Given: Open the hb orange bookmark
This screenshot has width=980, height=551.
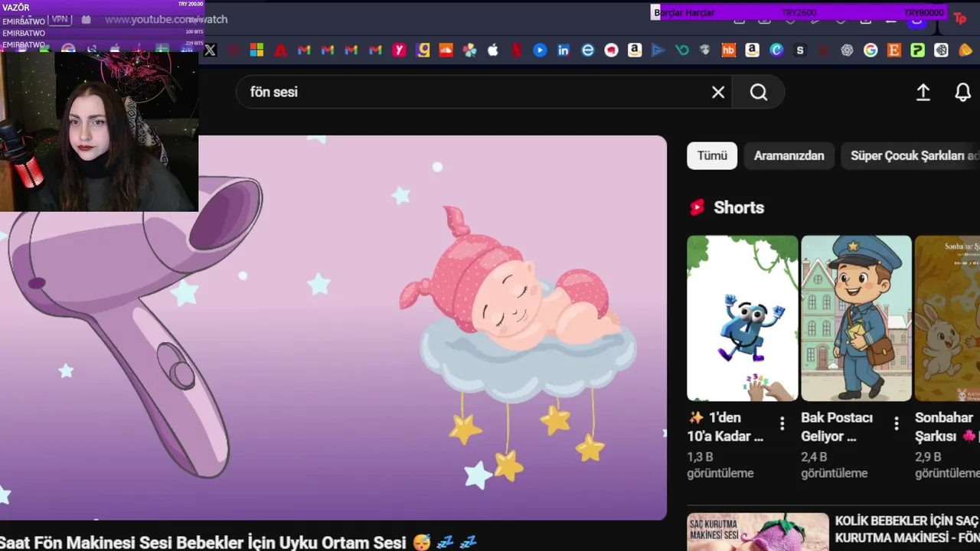Looking at the screenshot, I should 729,51.
